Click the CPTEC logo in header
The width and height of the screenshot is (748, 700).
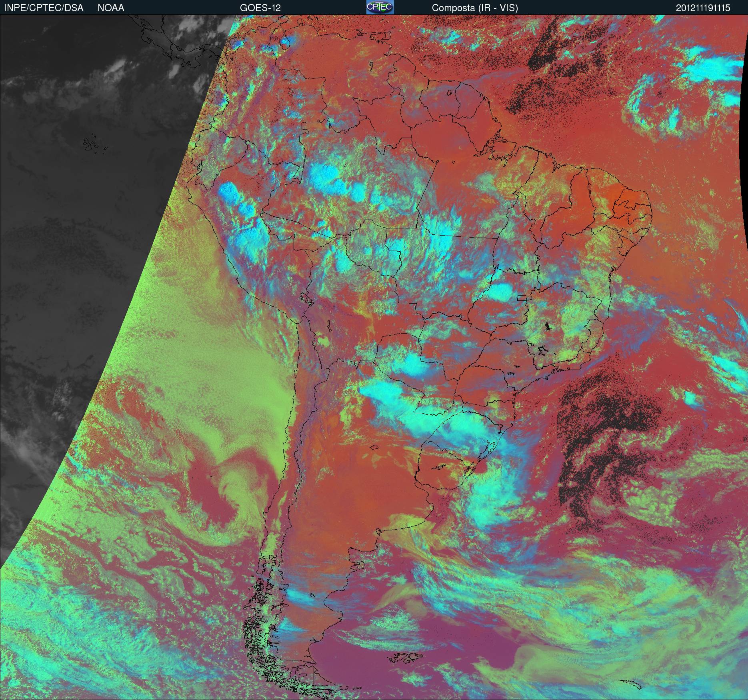pos(380,7)
